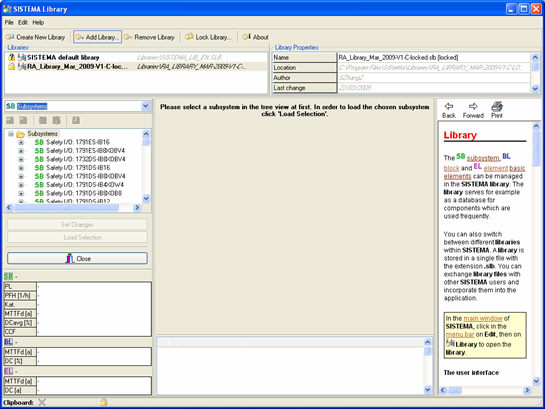Open the menu bar help link

(x=459, y=334)
